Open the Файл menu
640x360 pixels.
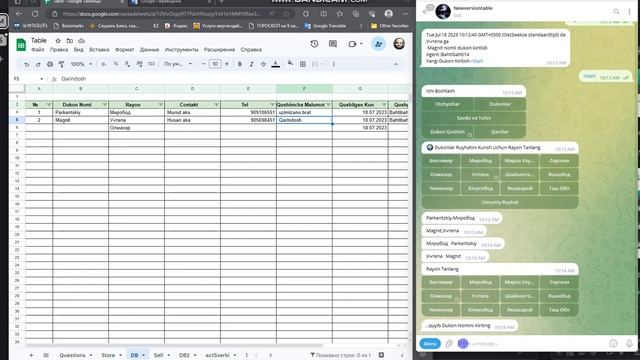pyautogui.click(x=38, y=50)
